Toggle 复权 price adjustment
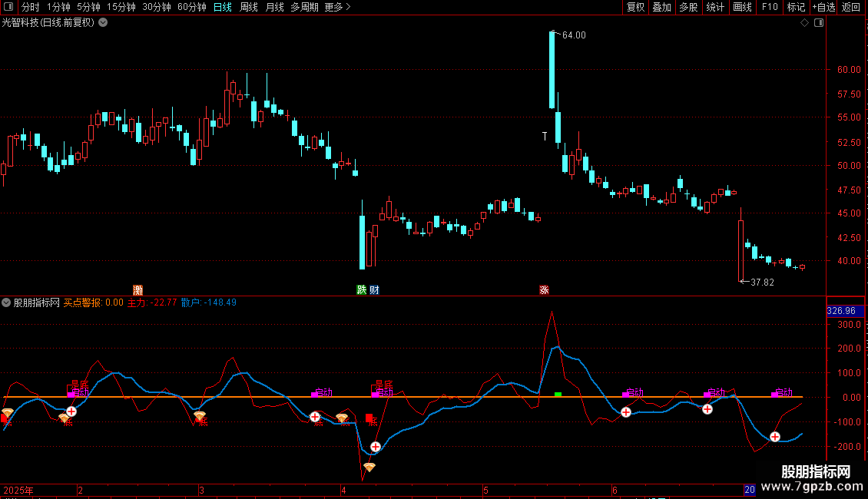The width and height of the screenshot is (868, 499). click(x=635, y=7)
